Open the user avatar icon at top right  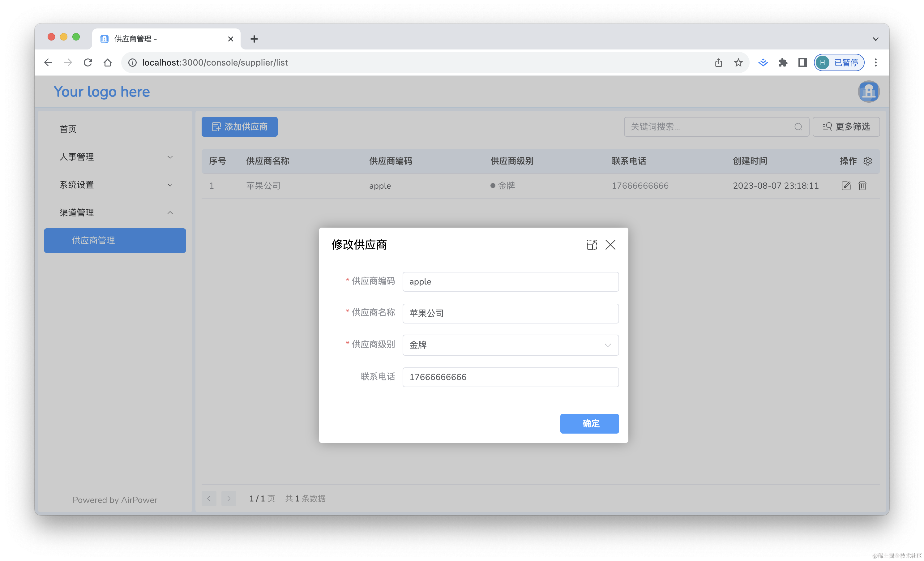click(x=869, y=91)
